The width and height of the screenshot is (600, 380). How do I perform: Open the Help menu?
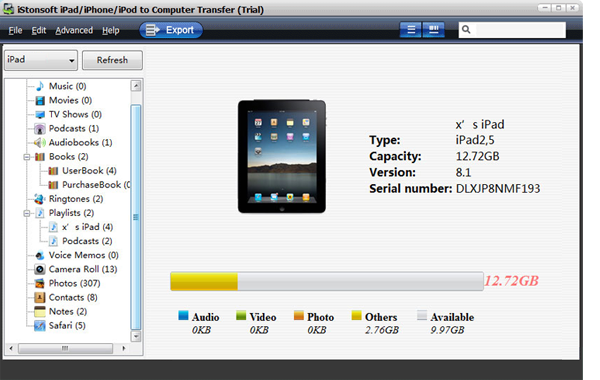pos(111,30)
